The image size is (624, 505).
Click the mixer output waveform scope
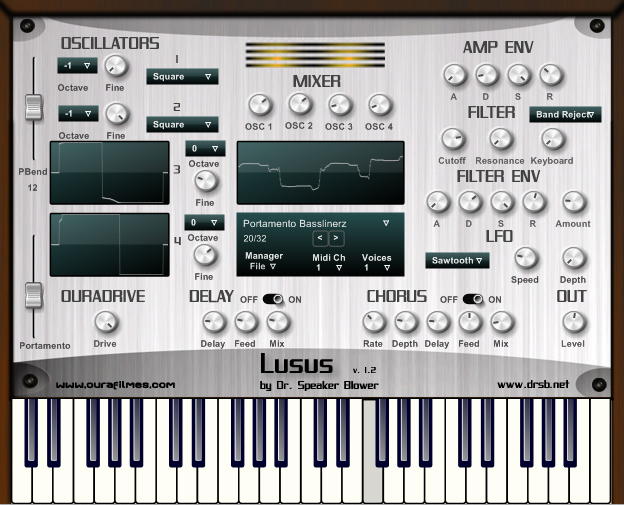click(320, 173)
